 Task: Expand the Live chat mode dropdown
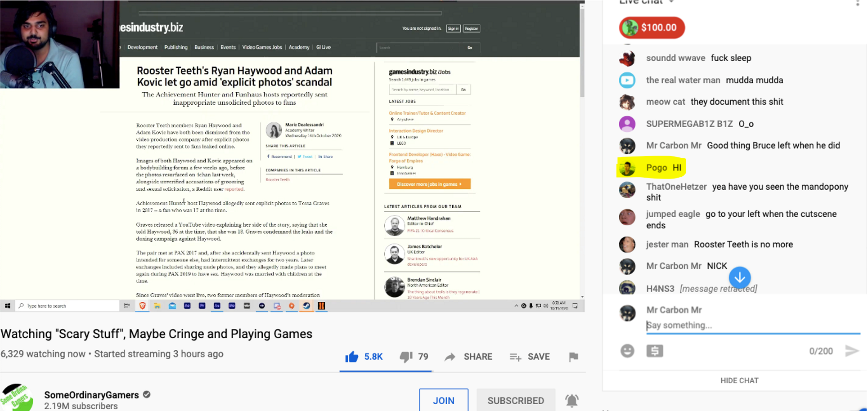pos(671,2)
